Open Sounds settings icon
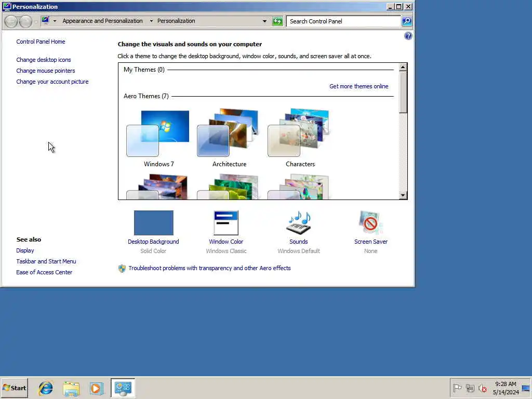The width and height of the screenshot is (532, 399). point(299,222)
